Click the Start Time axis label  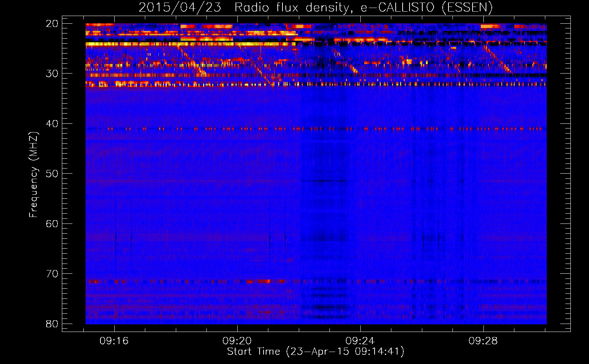click(x=316, y=351)
